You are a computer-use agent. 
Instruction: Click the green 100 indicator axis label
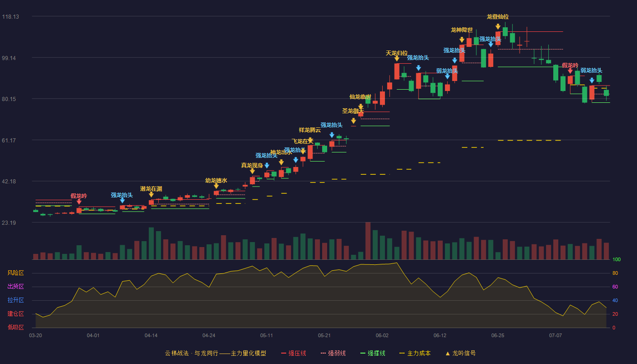(x=617, y=259)
